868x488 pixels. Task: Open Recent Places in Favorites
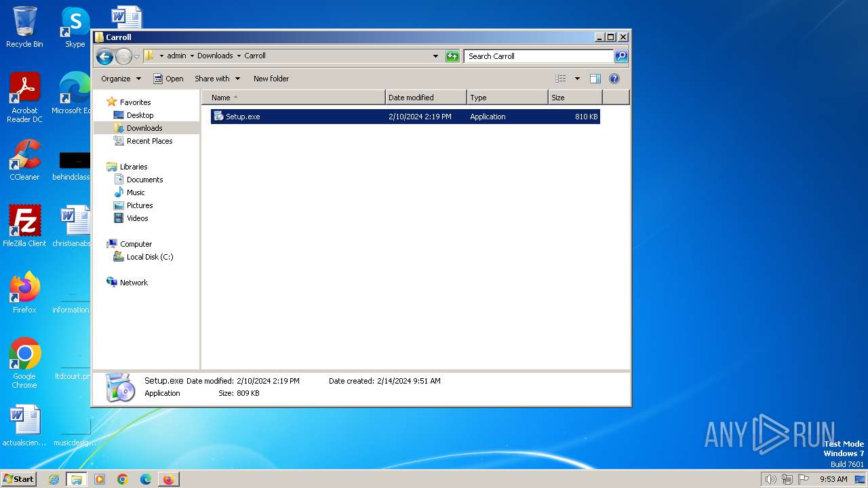click(149, 141)
